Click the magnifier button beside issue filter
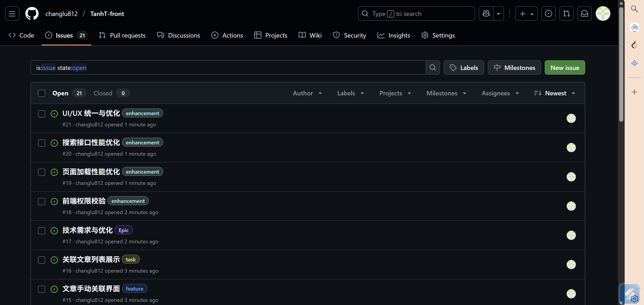The height and width of the screenshot is (305, 644). (433, 68)
